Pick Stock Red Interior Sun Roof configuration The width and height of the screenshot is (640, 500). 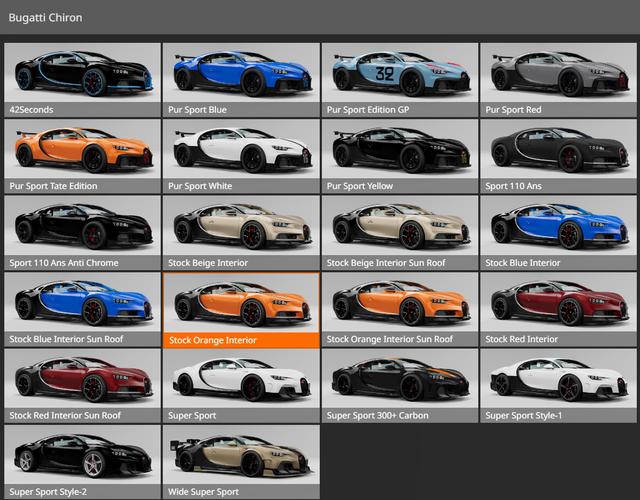[x=82, y=386]
